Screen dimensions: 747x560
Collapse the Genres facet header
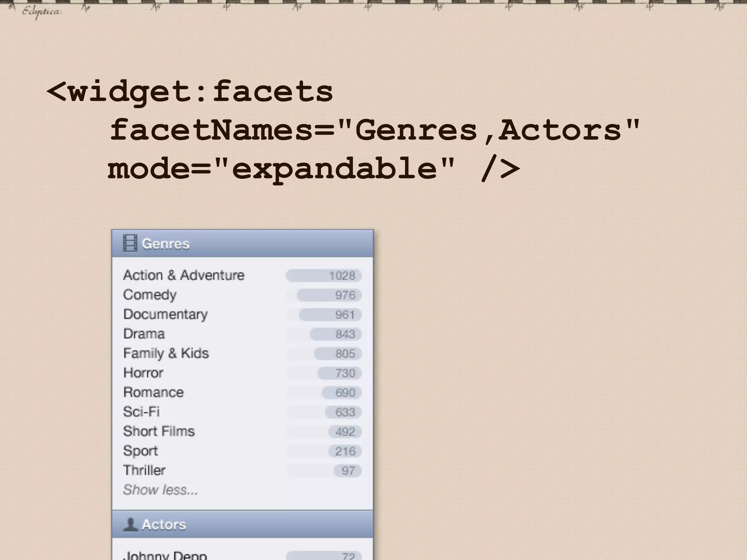click(243, 244)
